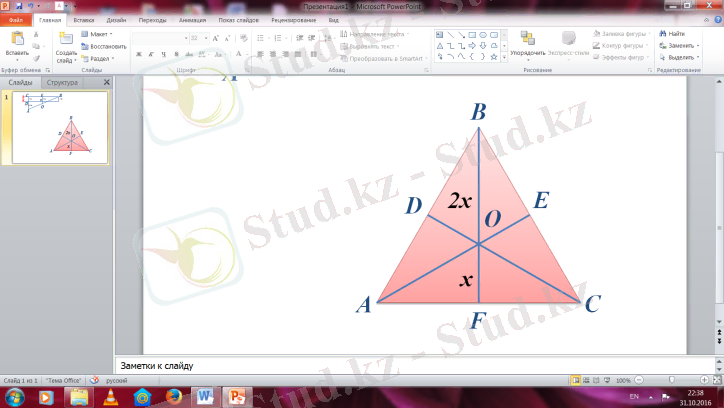
Task: Toggle underline text formatting
Action: pyautogui.click(x=162, y=54)
